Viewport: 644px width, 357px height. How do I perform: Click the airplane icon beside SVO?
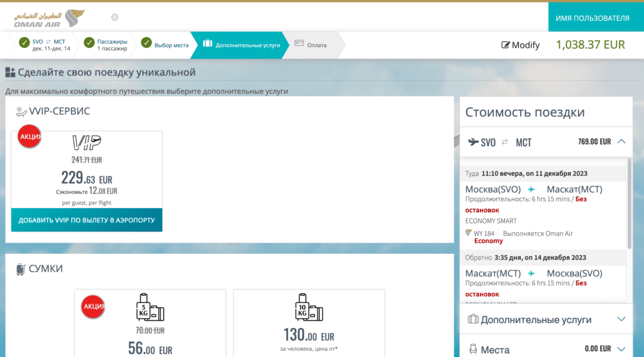tap(473, 142)
